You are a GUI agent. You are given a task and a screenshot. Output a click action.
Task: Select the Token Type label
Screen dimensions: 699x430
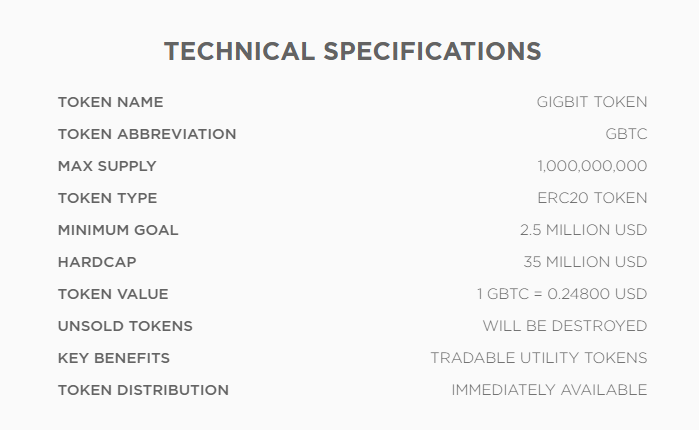107,198
